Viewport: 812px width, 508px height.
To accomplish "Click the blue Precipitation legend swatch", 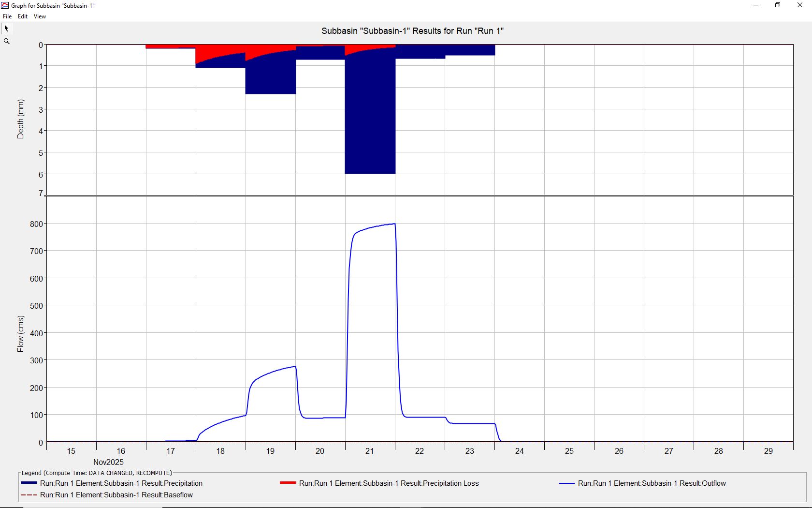I will [x=29, y=483].
